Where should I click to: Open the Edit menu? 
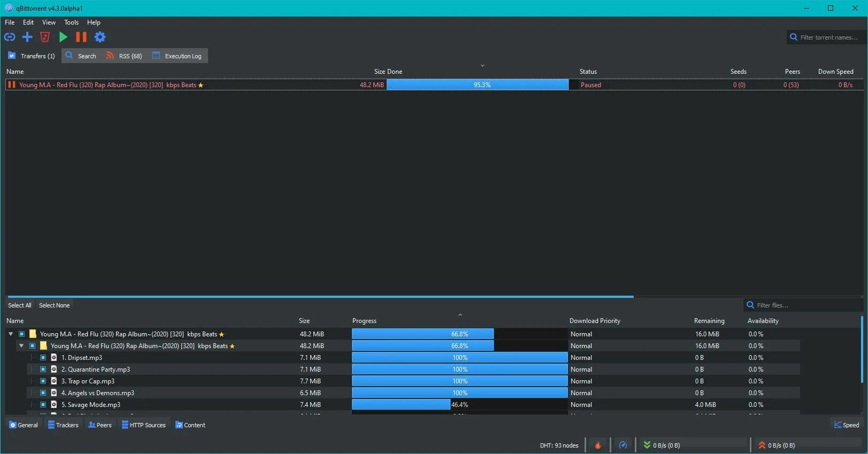tap(28, 22)
